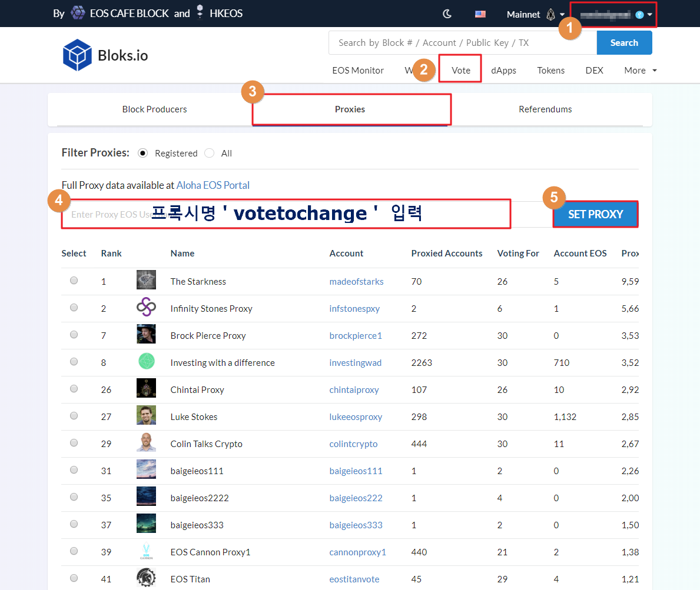Open eostitanvote account link
Viewport: 700px width, 590px height.
(354, 579)
